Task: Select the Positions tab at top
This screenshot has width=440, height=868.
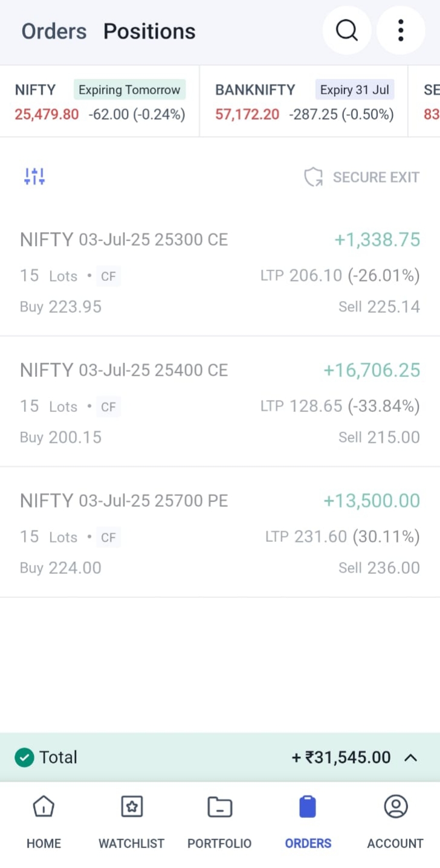Action: point(149,31)
